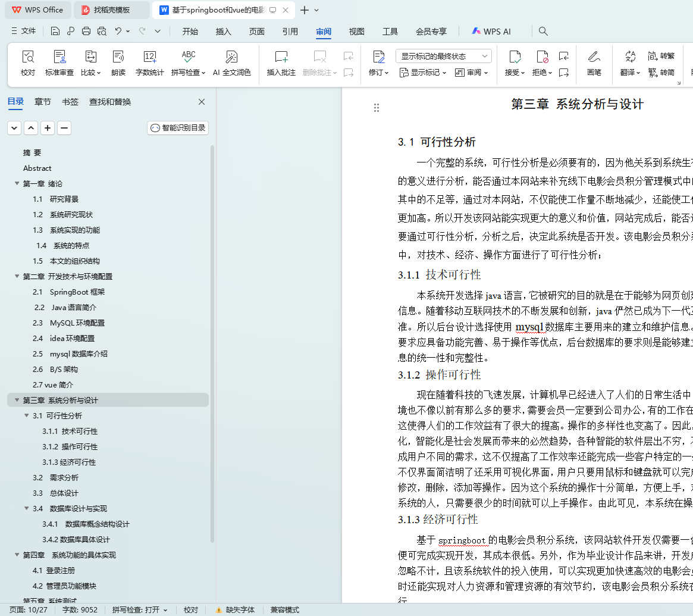The image size is (693, 616).
Task: Click the 朗读 read aloud icon
Action: tap(118, 63)
